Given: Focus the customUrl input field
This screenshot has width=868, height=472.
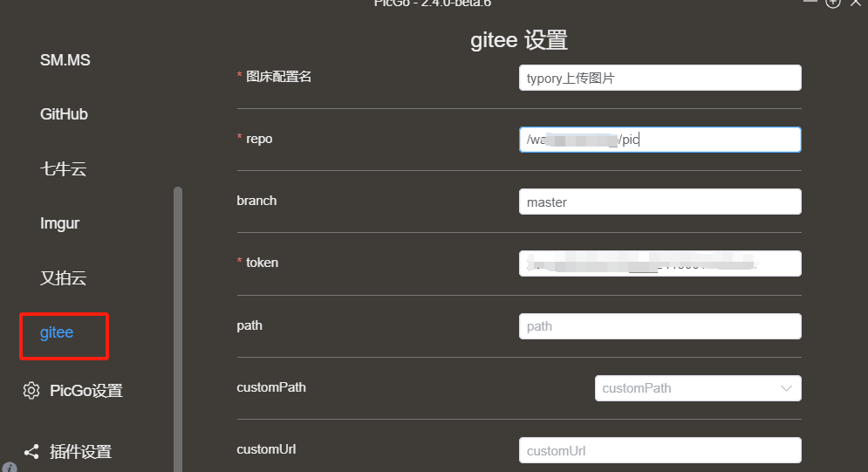Looking at the screenshot, I should 660,450.
